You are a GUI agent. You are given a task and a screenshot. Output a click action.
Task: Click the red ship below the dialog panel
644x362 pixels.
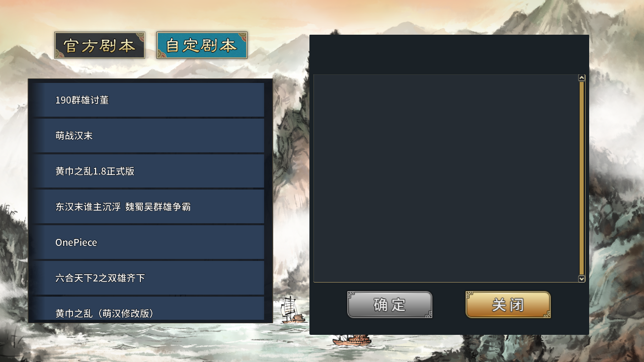pyautogui.click(x=352, y=340)
